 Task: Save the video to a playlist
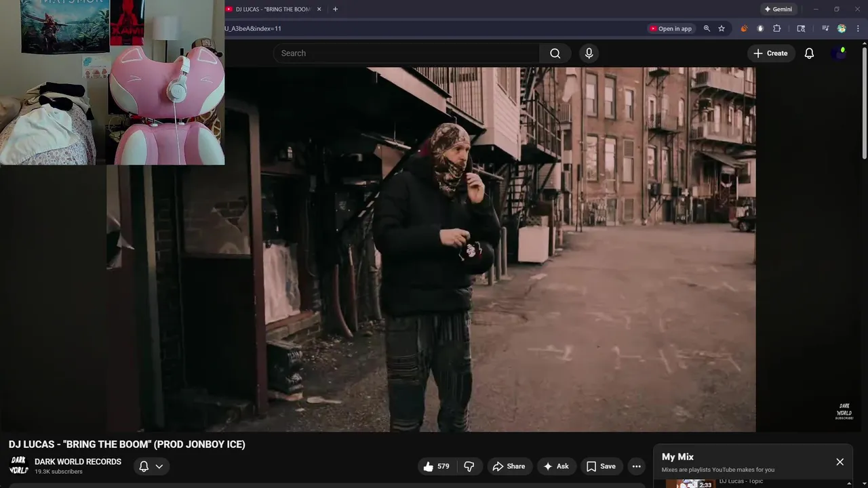pyautogui.click(x=601, y=466)
